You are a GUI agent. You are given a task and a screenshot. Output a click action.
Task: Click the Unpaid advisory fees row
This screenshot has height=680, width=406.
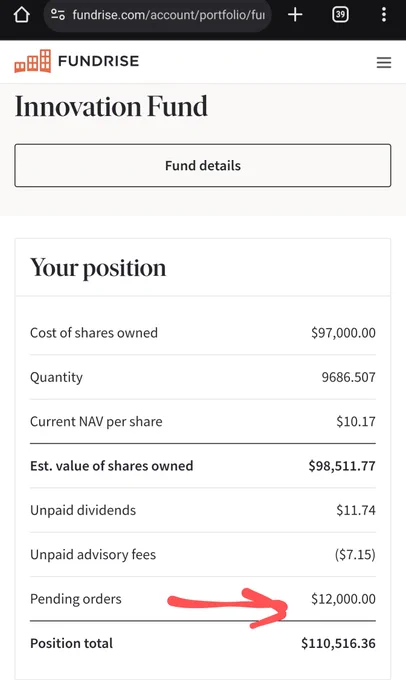203,555
